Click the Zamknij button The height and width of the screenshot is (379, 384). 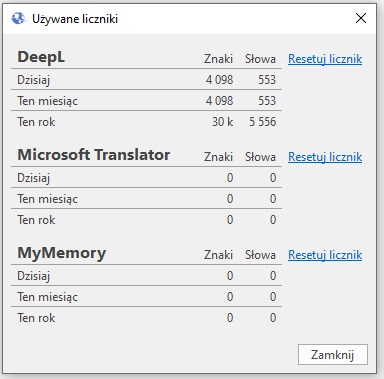[x=333, y=355]
